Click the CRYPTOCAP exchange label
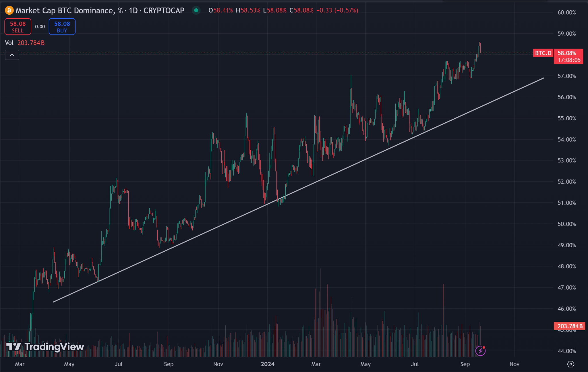The width and height of the screenshot is (588, 372). point(164,11)
